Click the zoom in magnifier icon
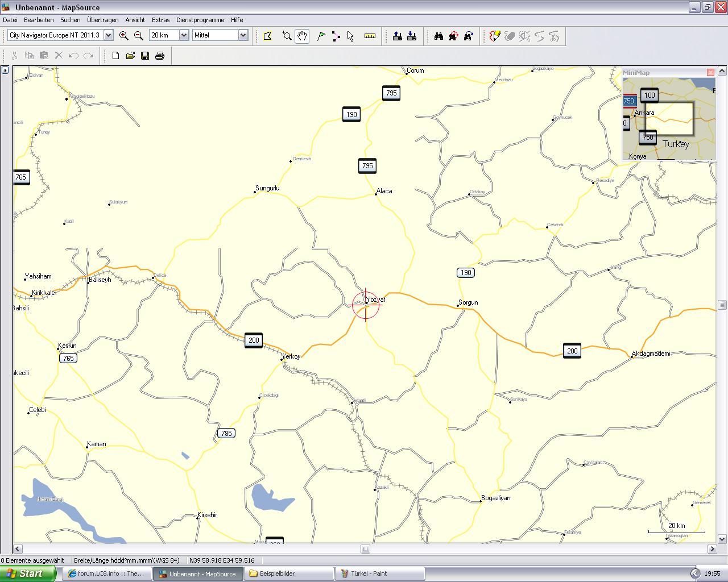728x582 pixels. tap(123, 35)
